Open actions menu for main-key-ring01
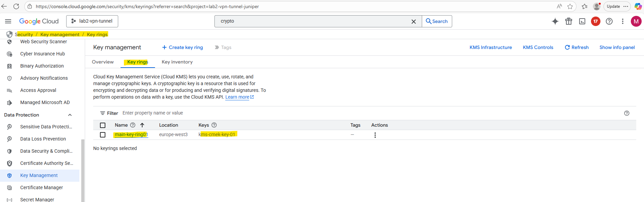The height and width of the screenshot is (202, 644). pyautogui.click(x=375, y=135)
